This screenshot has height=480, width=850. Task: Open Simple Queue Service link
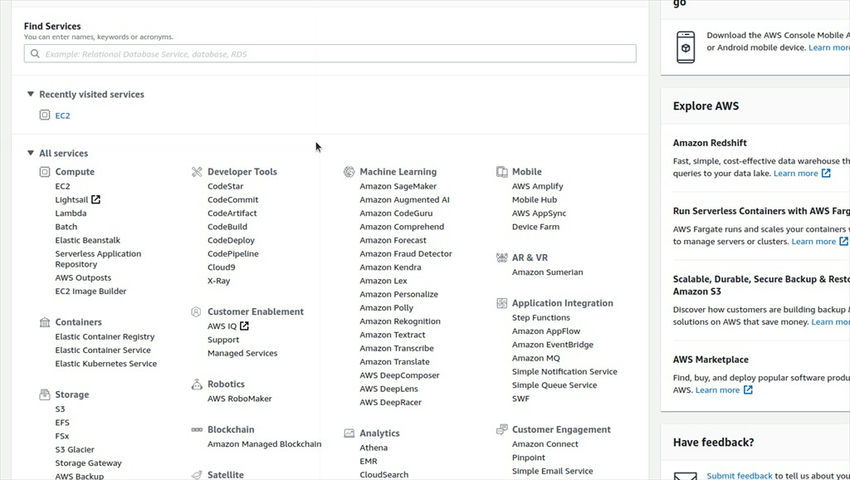(554, 385)
